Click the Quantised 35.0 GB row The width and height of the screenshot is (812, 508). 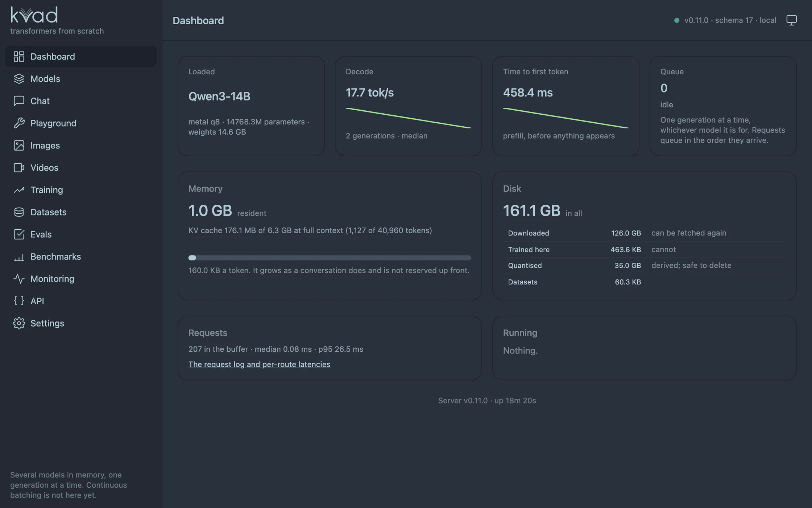point(644,265)
